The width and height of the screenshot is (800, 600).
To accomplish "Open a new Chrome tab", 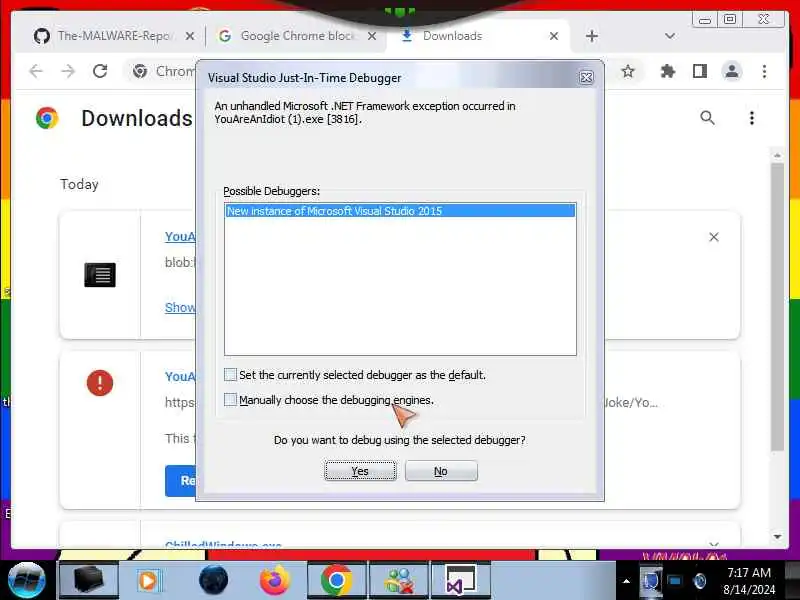I will click(592, 36).
